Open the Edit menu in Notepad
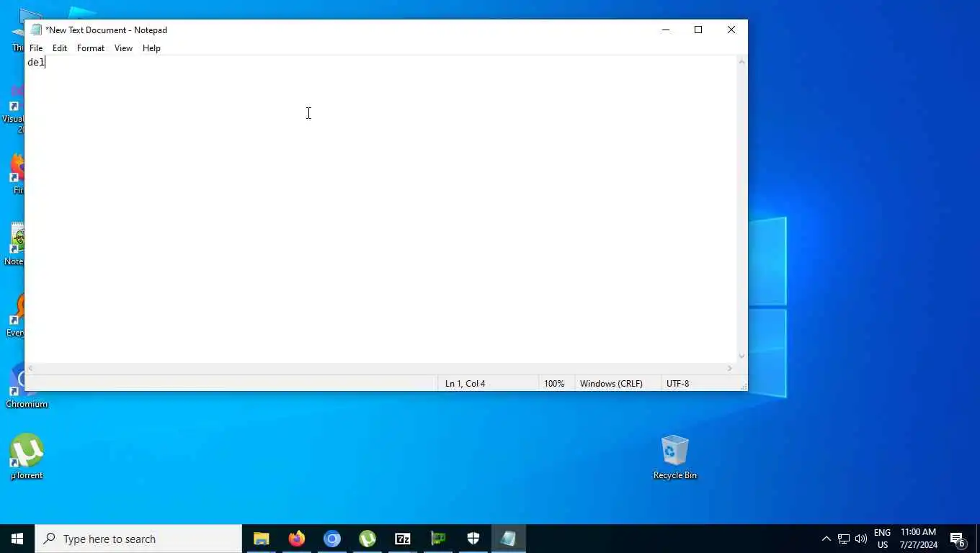The height and width of the screenshot is (553, 980). coord(60,48)
